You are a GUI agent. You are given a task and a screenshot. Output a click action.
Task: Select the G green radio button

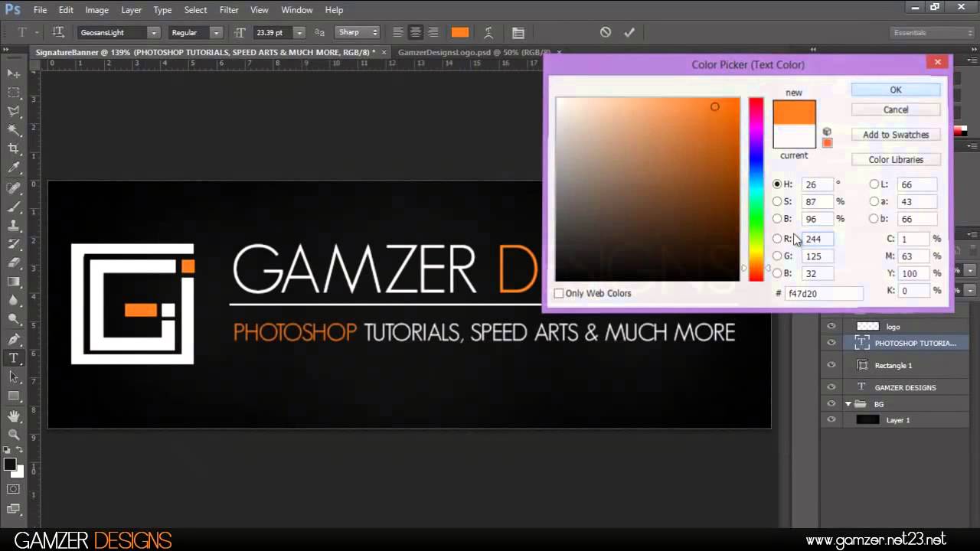coord(777,256)
